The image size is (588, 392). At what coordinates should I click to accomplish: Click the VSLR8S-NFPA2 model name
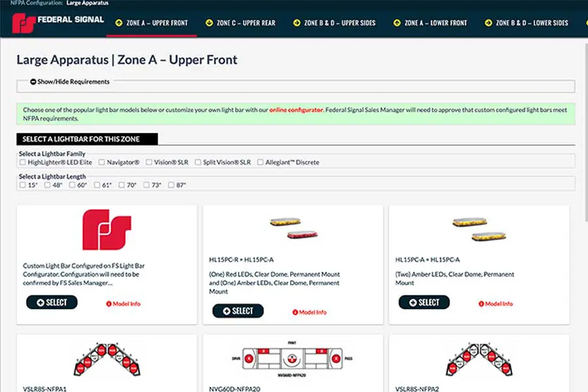point(417,389)
